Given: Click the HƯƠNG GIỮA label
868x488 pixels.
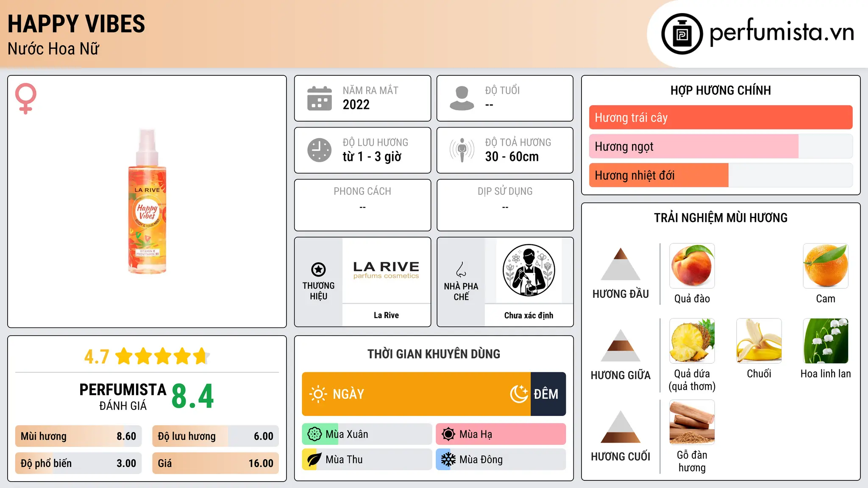Looking at the screenshot, I should (x=620, y=375).
